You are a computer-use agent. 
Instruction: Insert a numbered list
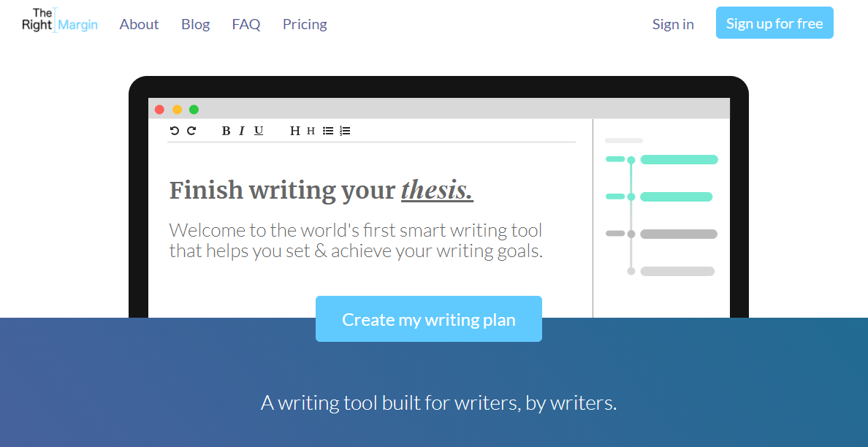pyautogui.click(x=345, y=131)
